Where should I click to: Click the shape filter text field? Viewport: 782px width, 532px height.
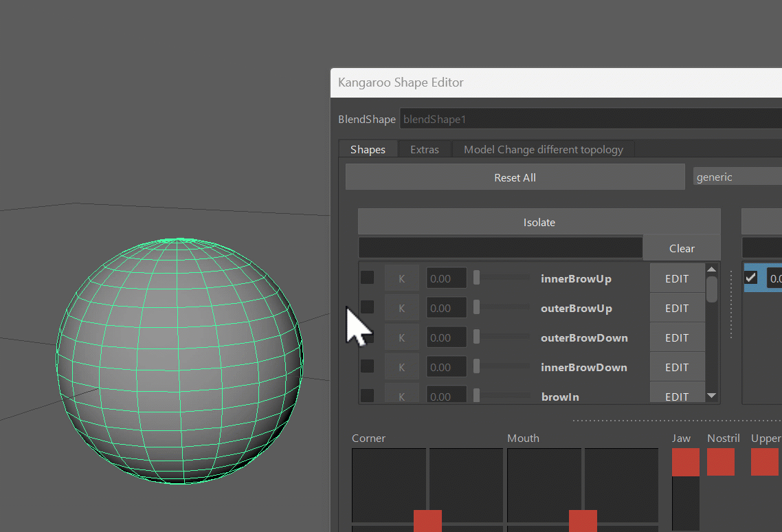pyautogui.click(x=500, y=248)
